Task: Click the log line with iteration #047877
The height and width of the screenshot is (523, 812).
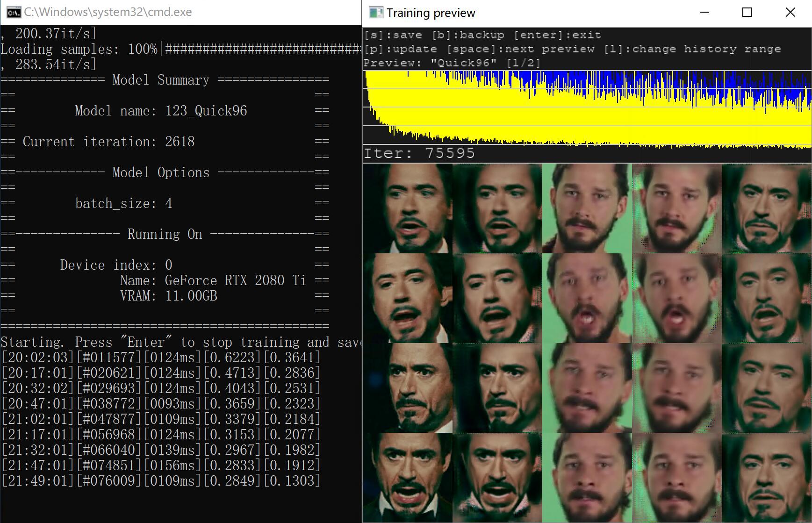Action: [x=161, y=419]
